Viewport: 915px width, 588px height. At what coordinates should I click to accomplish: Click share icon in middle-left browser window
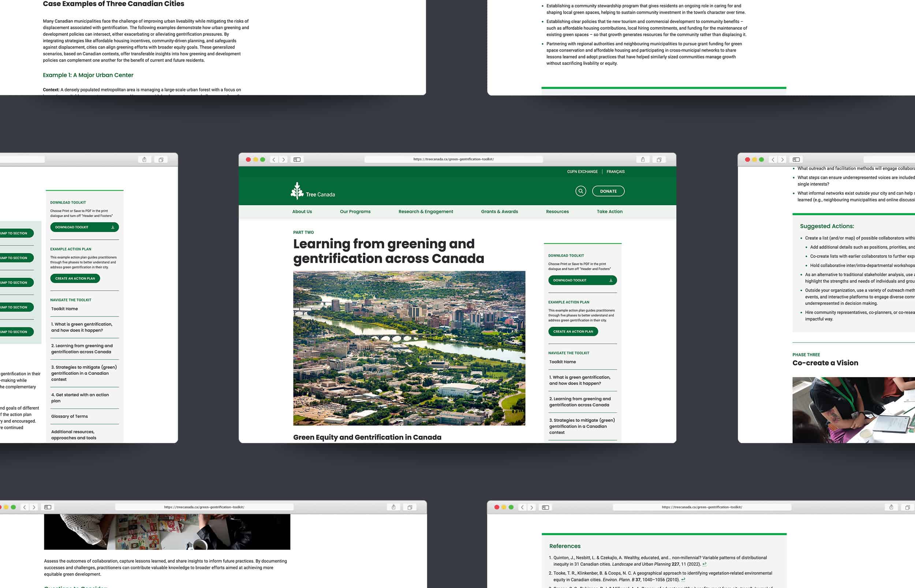[144, 160]
